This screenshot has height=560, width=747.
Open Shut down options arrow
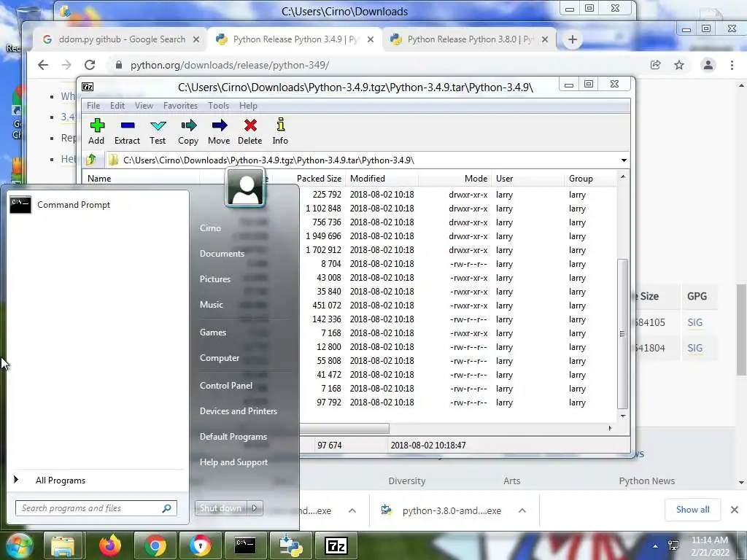click(255, 508)
